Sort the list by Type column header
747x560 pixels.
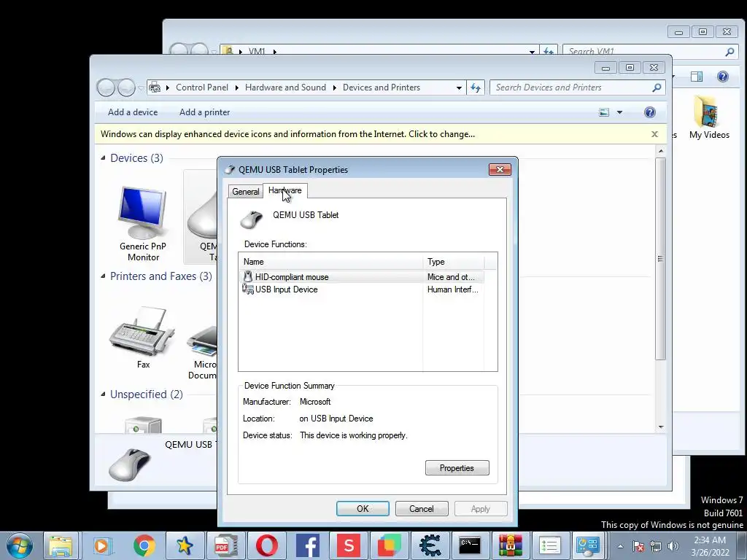[x=453, y=262]
